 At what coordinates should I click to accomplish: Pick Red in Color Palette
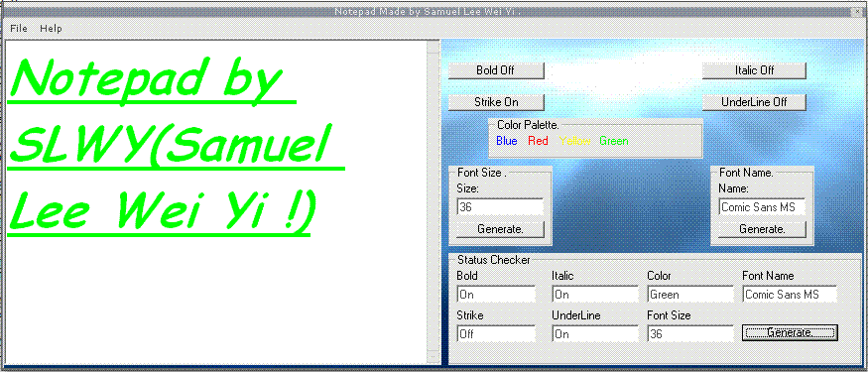pyautogui.click(x=538, y=141)
